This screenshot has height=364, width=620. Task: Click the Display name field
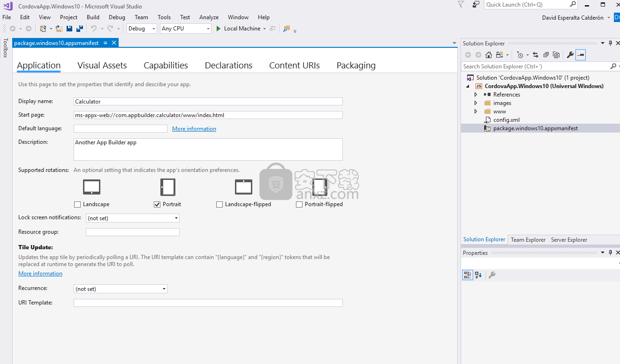point(208,101)
